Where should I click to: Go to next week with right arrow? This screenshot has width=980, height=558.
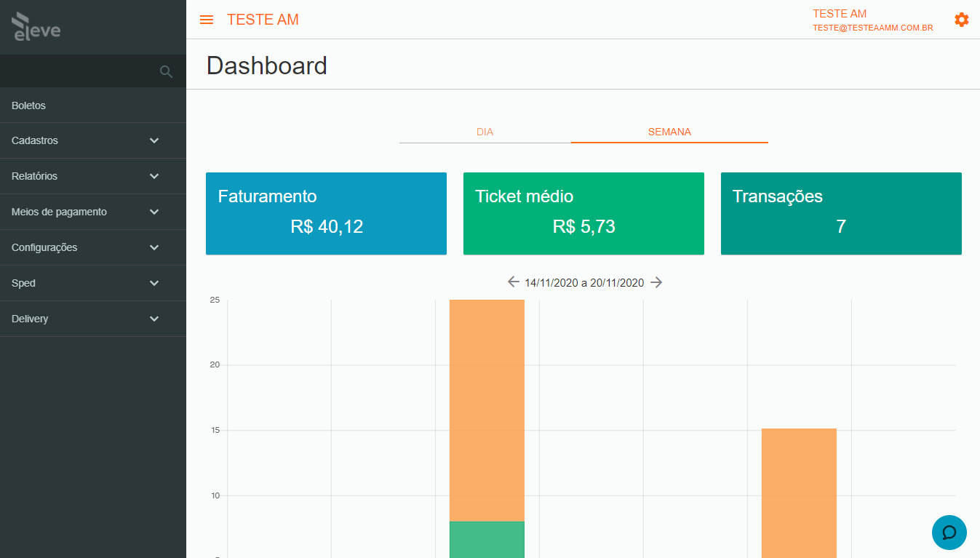[x=656, y=282]
